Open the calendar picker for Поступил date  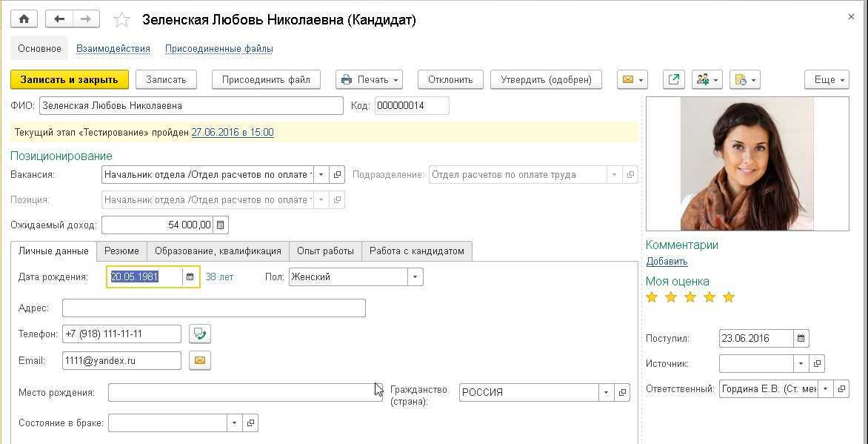tap(801, 339)
